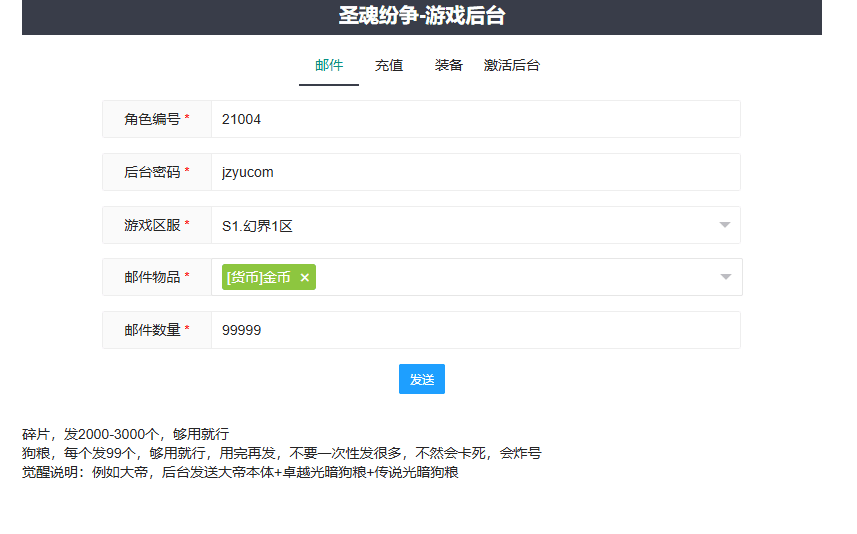Expand the 游戏区服 dropdown arrow
The width and height of the screenshot is (857, 534).
(725, 225)
